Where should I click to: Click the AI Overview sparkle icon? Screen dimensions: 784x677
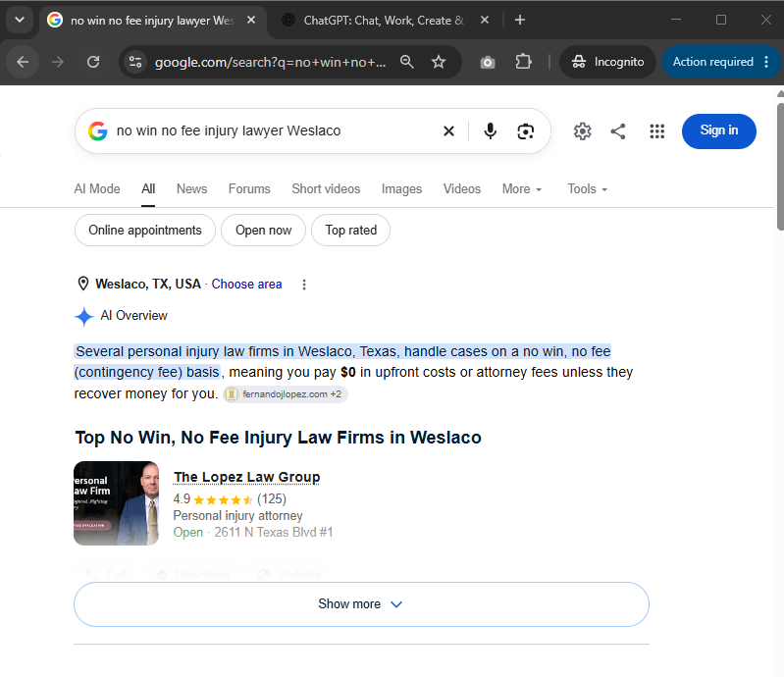tap(84, 316)
